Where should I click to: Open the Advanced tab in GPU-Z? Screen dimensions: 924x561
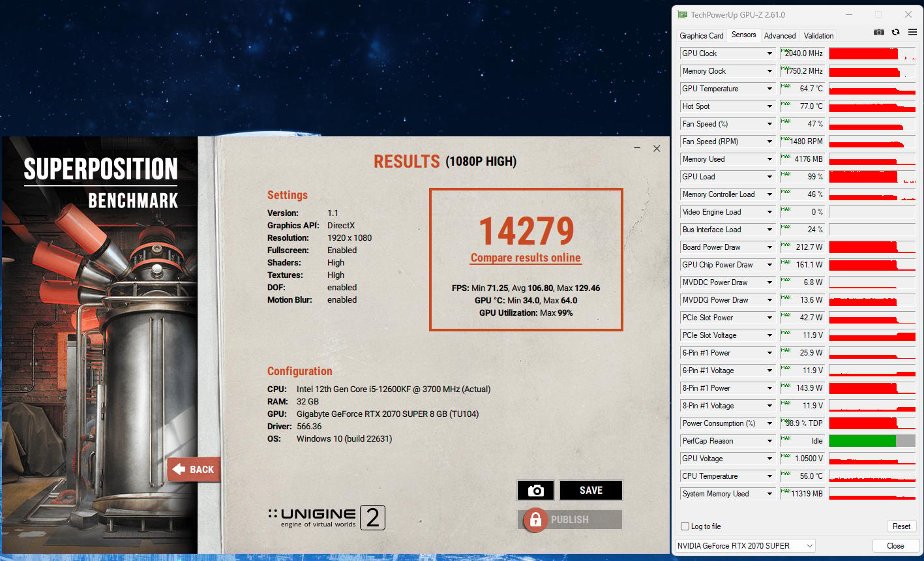[780, 36]
